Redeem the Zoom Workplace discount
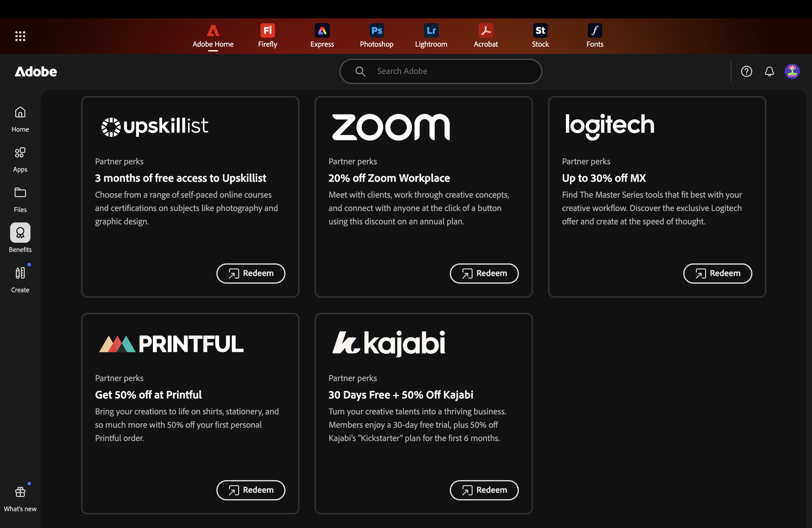The height and width of the screenshot is (528, 812). (x=484, y=274)
